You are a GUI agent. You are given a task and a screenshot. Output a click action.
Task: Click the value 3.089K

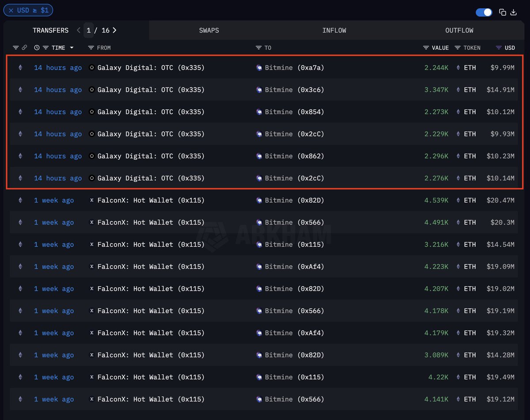coord(436,355)
